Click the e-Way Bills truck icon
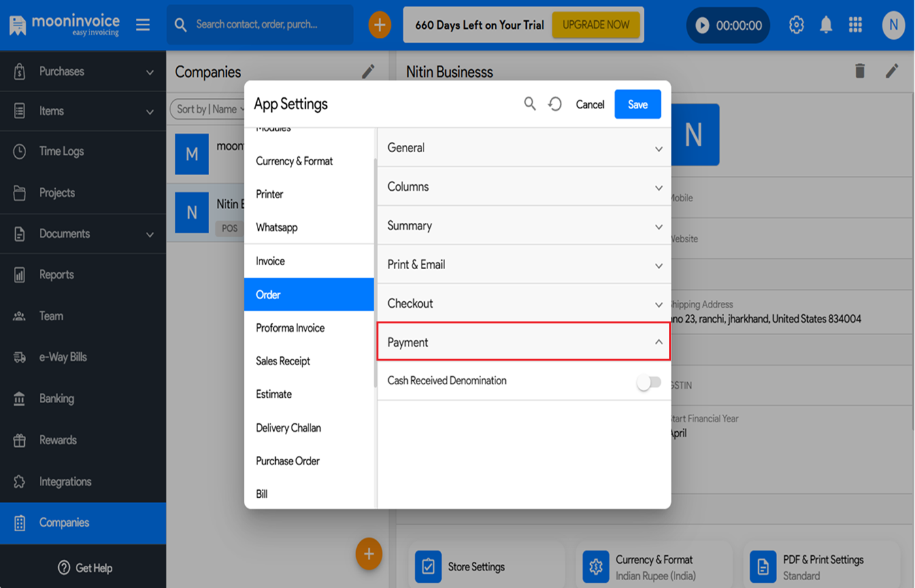This screenshot has height=588, width=915. tap(20, 357)
